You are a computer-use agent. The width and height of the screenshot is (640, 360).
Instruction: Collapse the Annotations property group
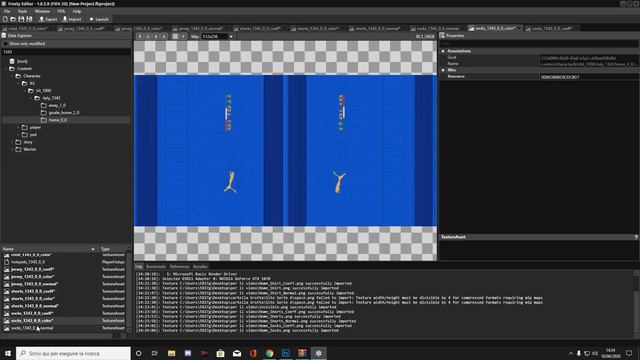[x=443, y=51]
